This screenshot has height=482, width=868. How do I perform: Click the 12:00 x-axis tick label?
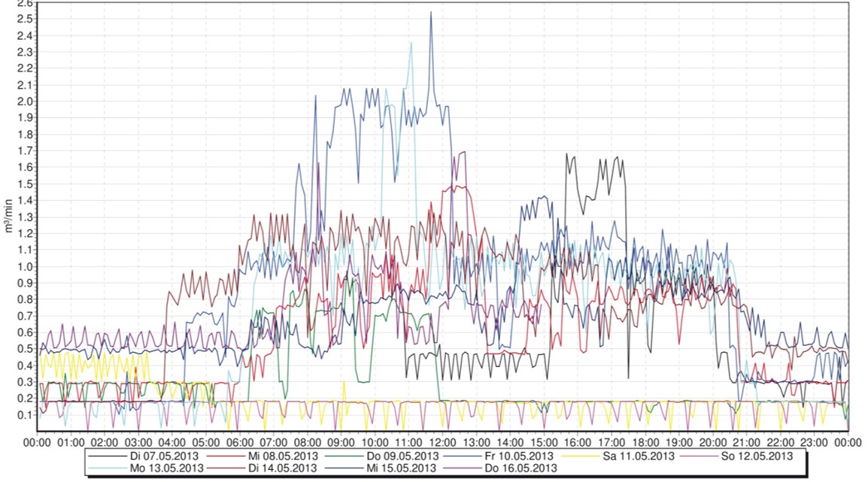(443, 443)
